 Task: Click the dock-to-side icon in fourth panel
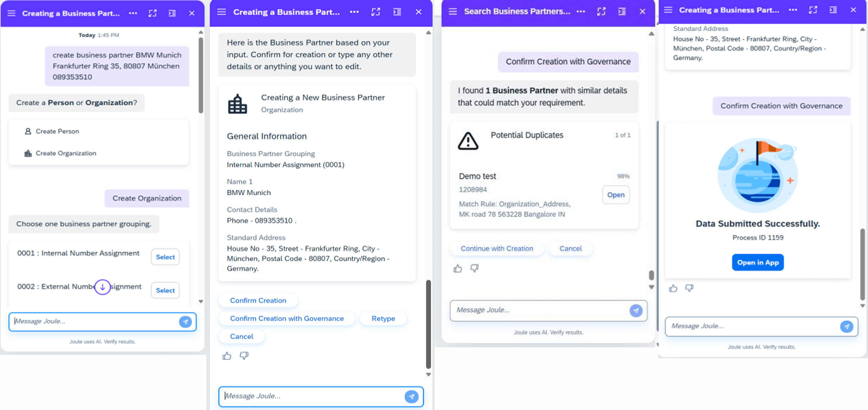tap(833, 10)
